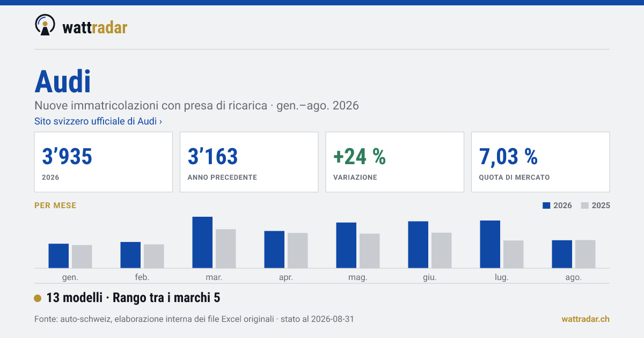Click the blue July 2026 bar
The image size is (644, 338).
coord(490,244)
